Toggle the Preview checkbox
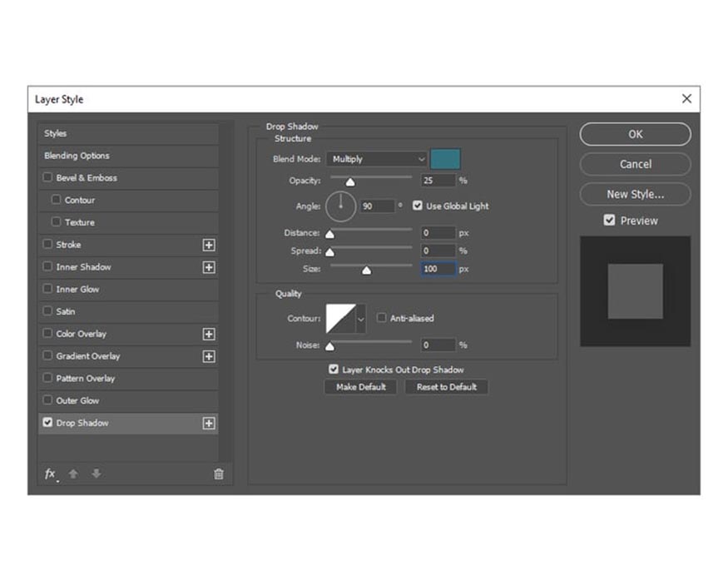This screenshot has width=728, height=581. 610,221
